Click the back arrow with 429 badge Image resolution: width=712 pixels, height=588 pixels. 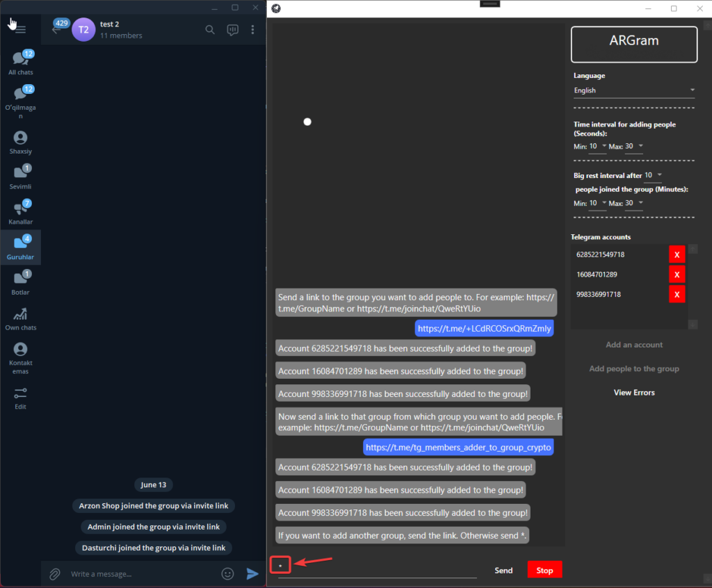click(x=57, y=29)
